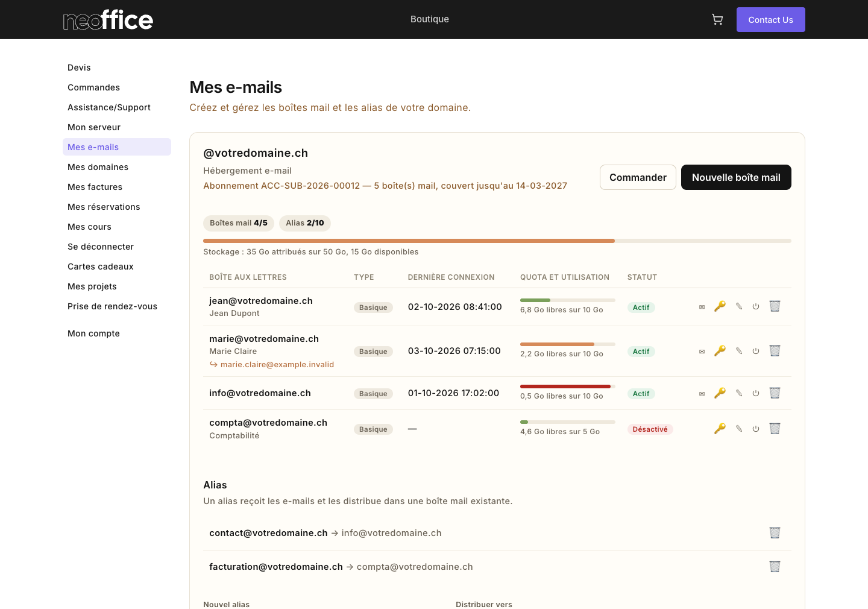The image size is (868, 609).
Task: Go to Commandes in the sidebar
Action: 117,87
